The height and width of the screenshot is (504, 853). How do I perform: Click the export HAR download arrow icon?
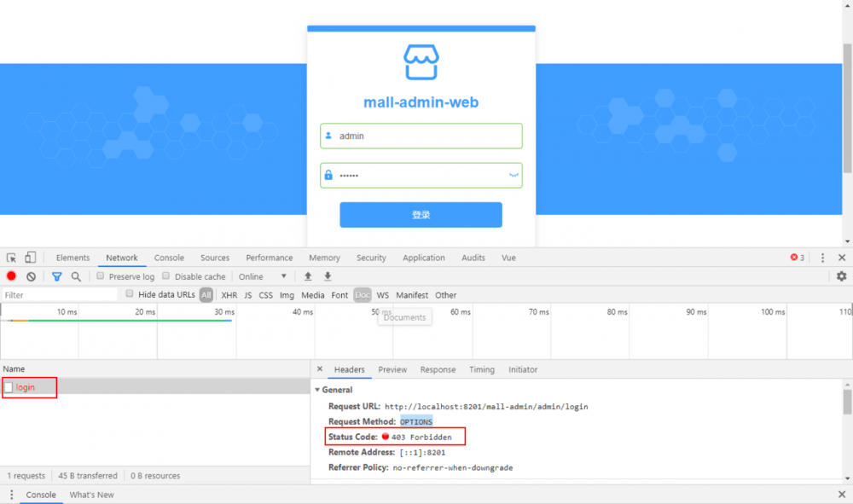click(x=328, y=276)
